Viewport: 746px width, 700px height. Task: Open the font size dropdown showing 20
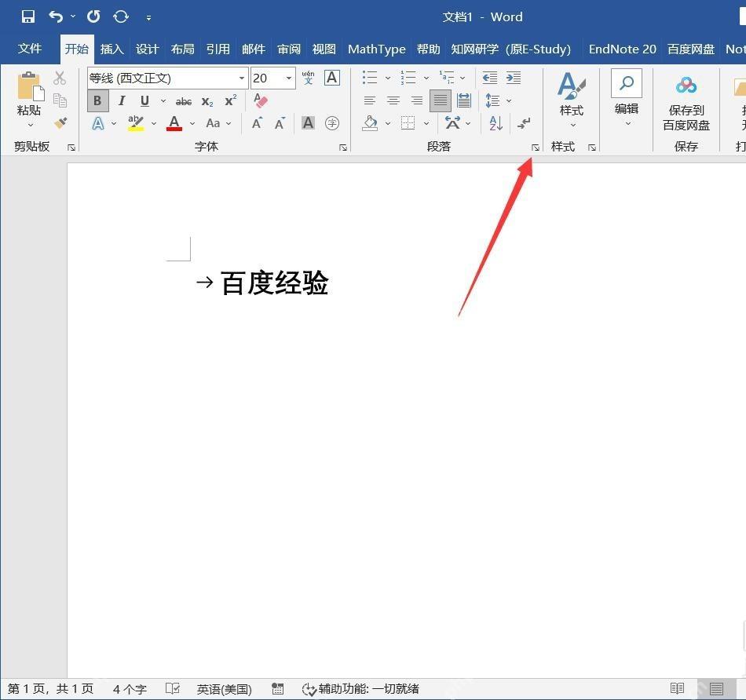289,78
